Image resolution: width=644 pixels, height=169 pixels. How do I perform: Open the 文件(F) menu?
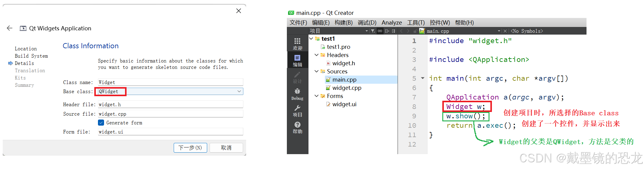click(x=298, y=23)
